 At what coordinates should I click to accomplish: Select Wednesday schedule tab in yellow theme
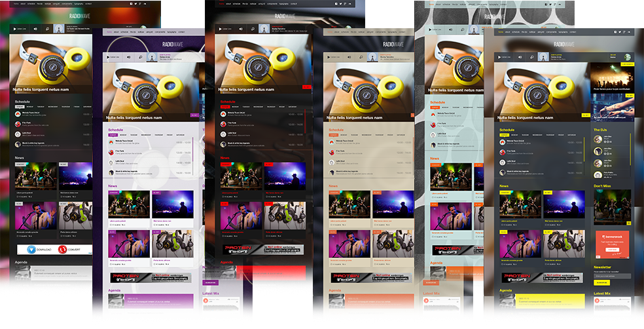[537, 135]
